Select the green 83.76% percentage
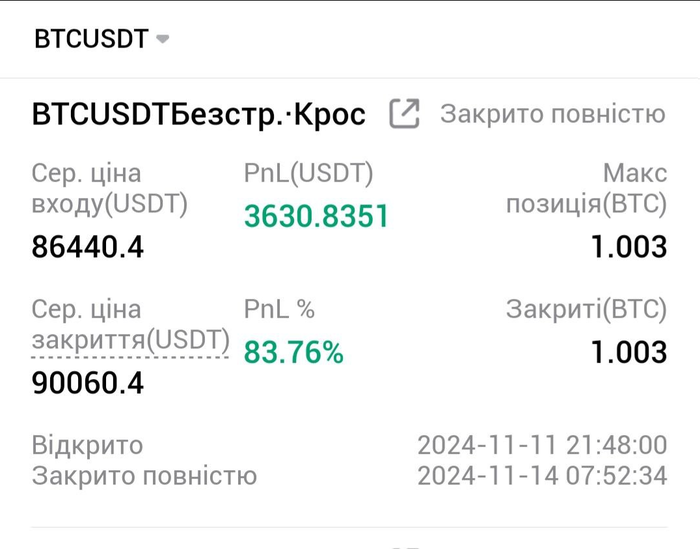The image size is (700, 549). [294, 352]
